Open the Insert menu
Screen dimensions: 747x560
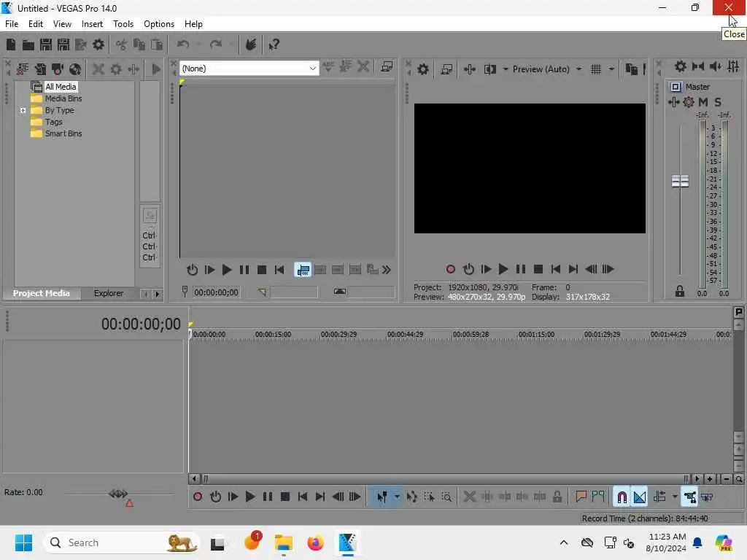92,24
